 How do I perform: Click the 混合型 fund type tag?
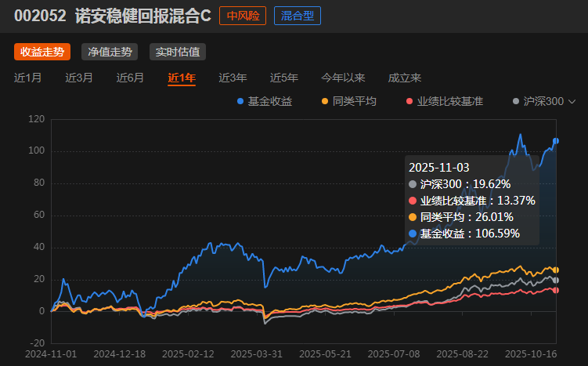(298, 16)
